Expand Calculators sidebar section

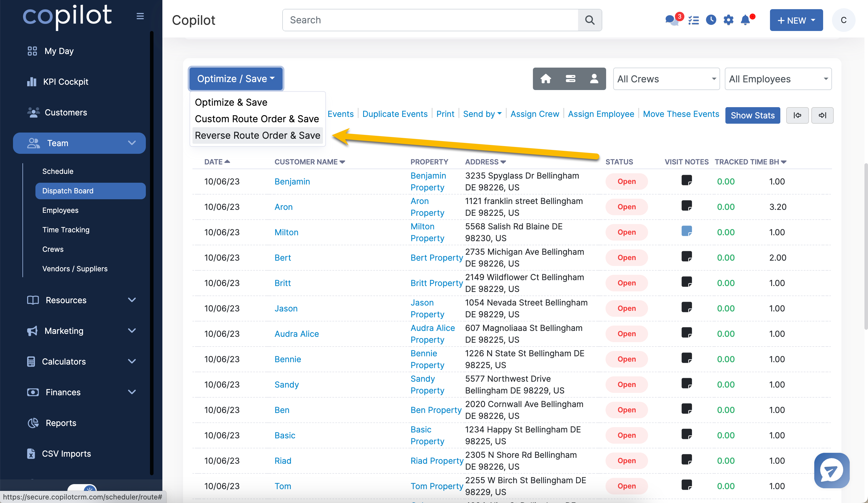tap(81, 361)
